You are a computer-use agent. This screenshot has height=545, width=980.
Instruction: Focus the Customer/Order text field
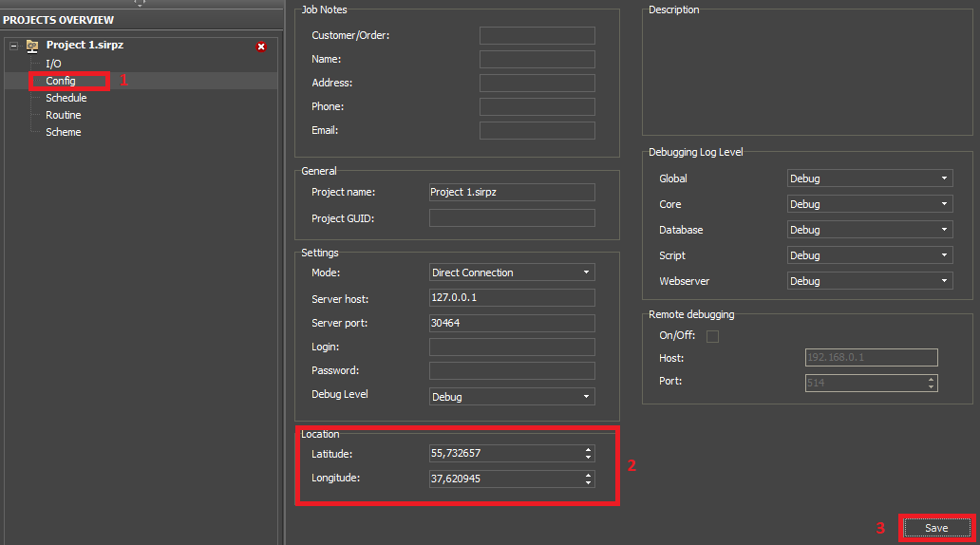(x=537, y=36)
